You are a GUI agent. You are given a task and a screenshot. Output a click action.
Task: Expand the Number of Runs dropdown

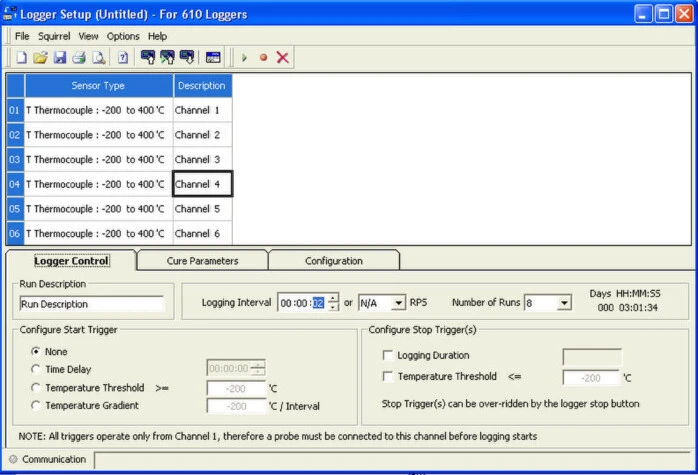(x=565, y=303)
